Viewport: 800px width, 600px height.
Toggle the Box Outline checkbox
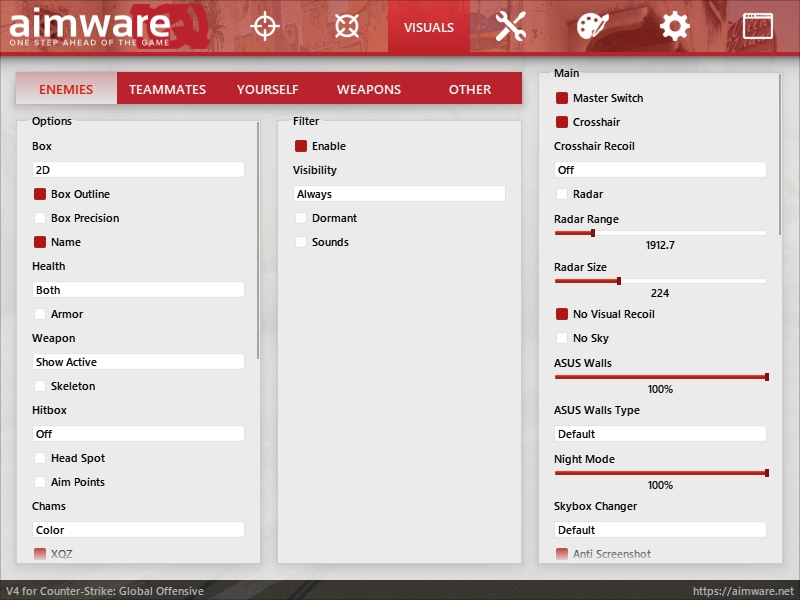[x=40, y=194]
